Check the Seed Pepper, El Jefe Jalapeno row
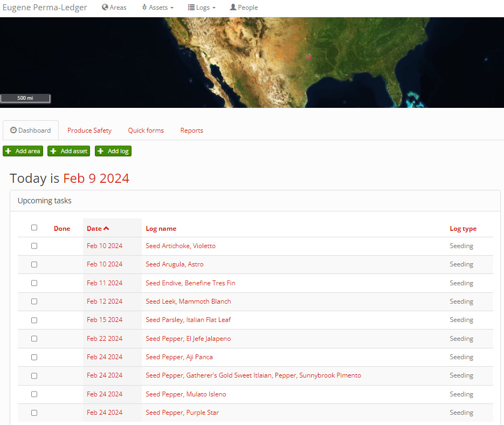Viewport: 504px width, 425px height. [34, 339]
